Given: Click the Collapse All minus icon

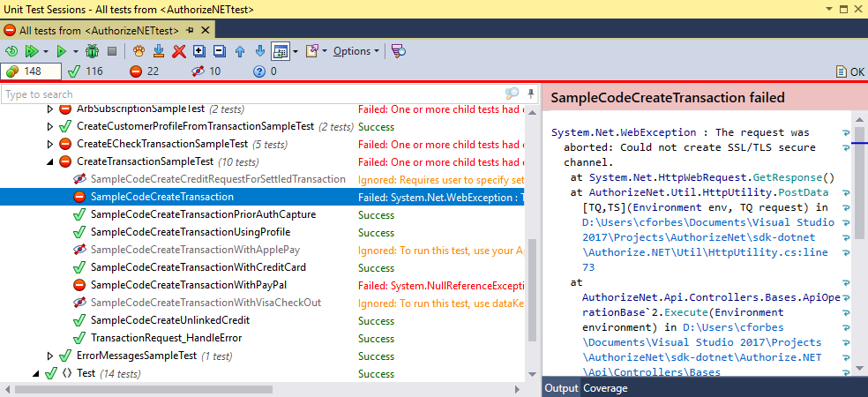Looking at the screenshot, I should point(220,51).
